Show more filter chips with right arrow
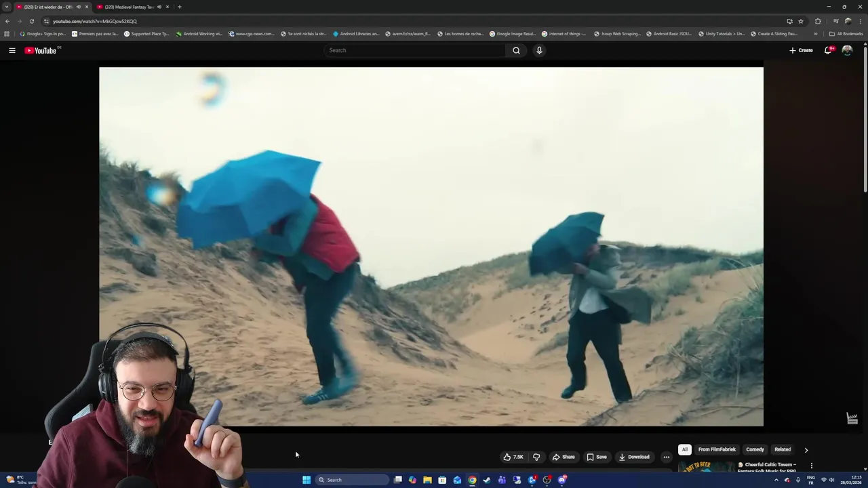This screenshot has height=488, width=868. (806, 450)
